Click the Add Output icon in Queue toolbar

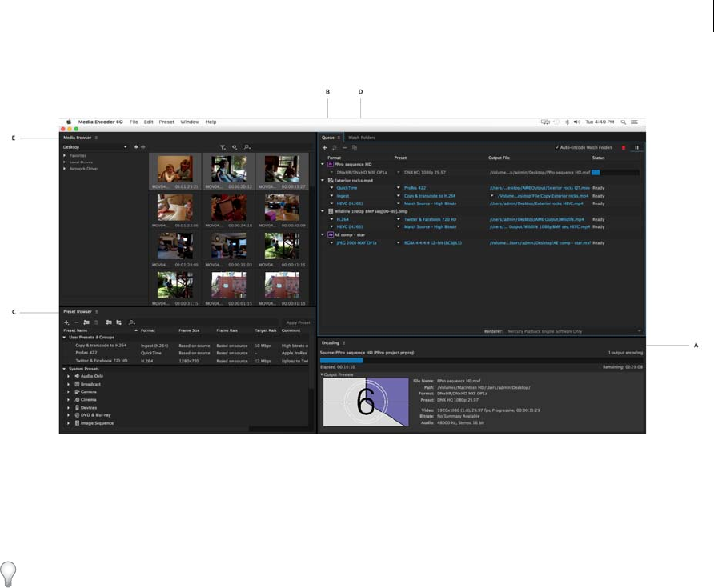335,147
